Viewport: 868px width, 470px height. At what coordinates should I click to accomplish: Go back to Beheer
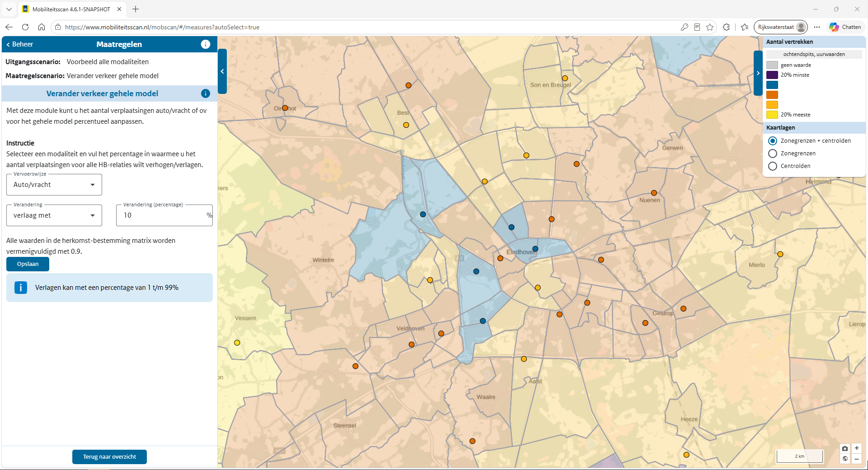19,44
